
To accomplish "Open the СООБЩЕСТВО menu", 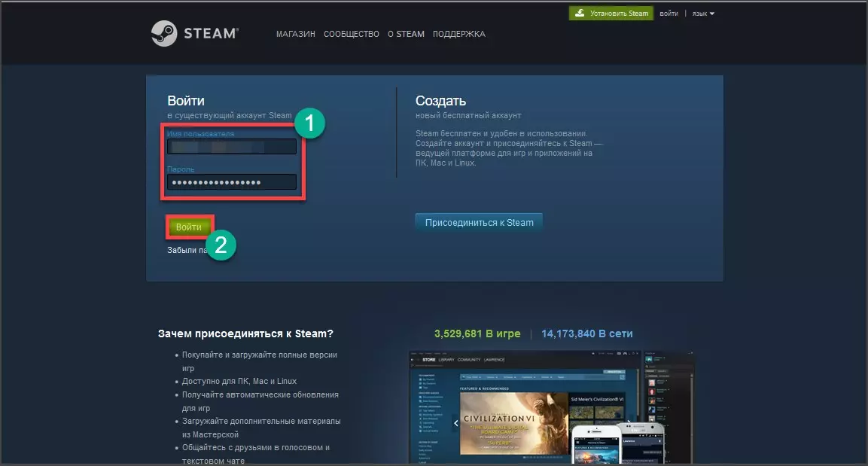I will click(x=351, y=35).
